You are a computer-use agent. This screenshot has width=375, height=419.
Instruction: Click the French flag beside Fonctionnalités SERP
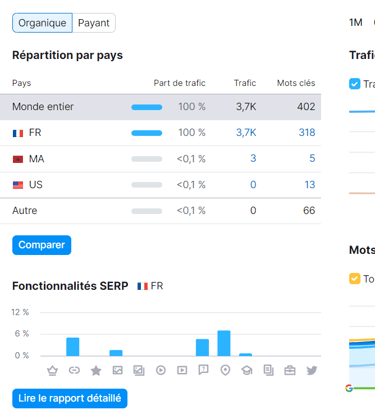coord(143,286)
